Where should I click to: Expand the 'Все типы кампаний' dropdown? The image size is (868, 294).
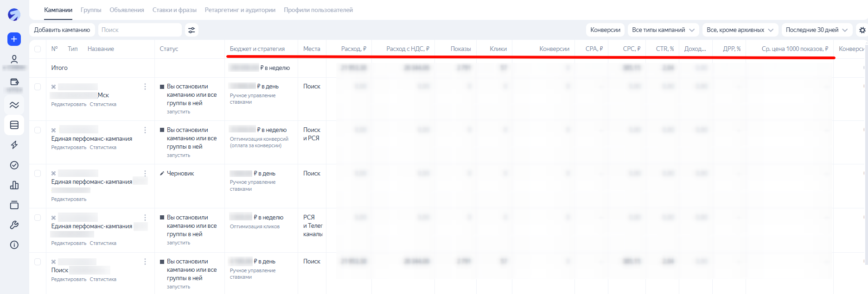[x=663, y=30]
